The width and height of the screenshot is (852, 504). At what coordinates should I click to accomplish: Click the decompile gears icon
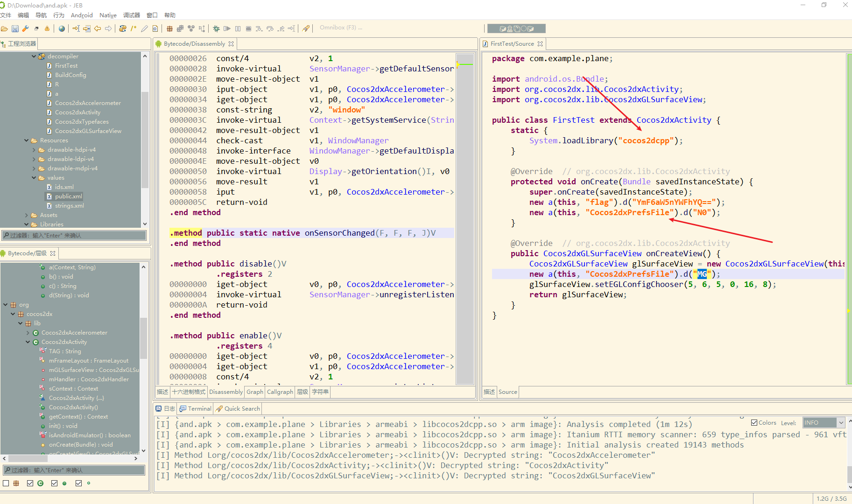click(x=123, y=28)
